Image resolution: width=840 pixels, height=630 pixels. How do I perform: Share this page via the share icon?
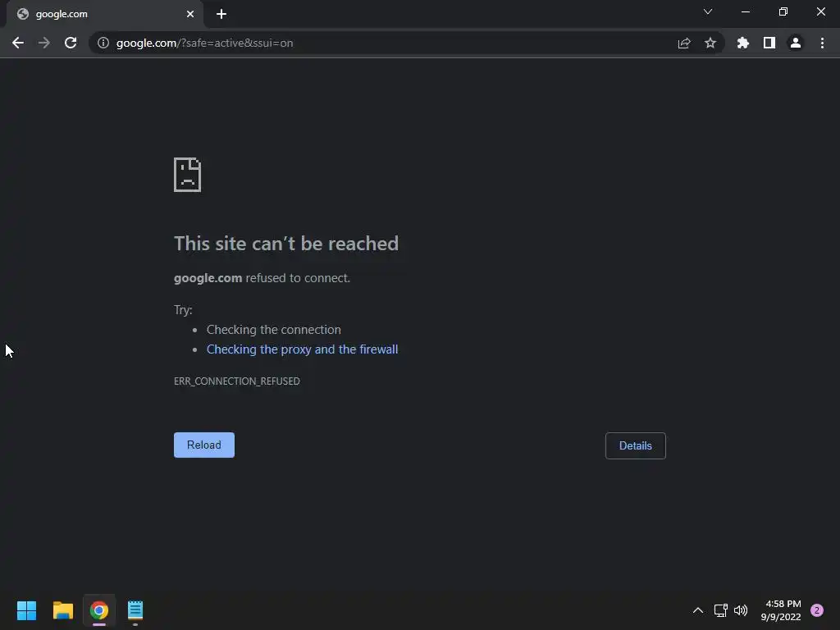point(684,43)
